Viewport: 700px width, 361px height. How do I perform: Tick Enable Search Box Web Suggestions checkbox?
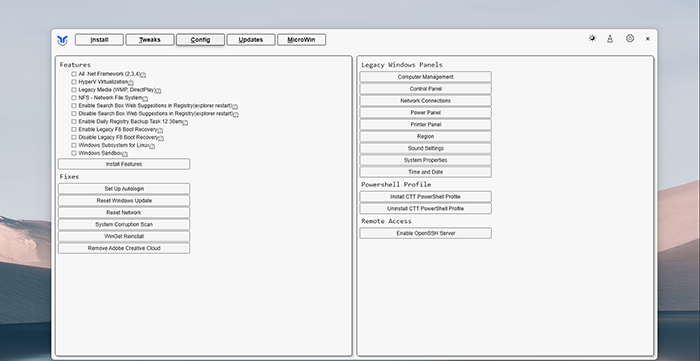74,106
